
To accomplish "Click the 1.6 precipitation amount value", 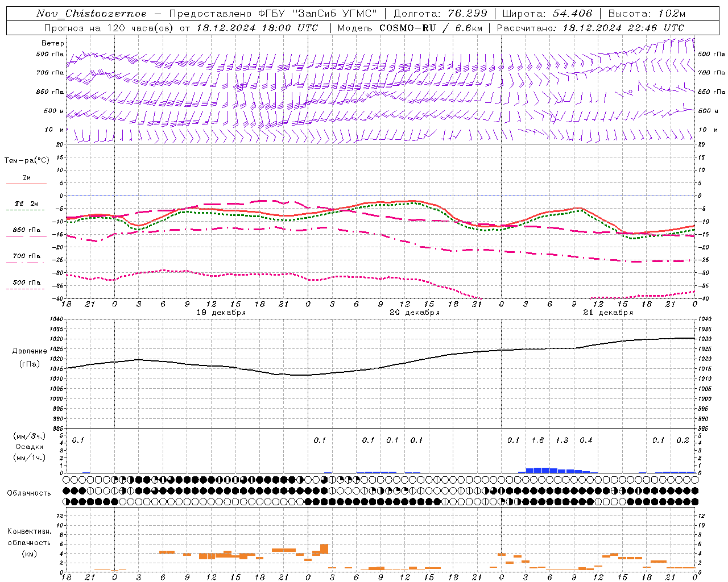I will (537, 440).
